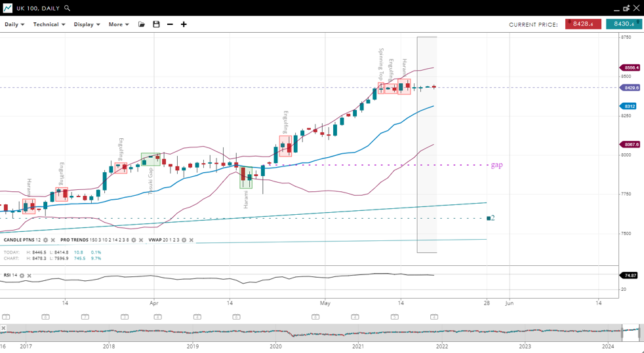Remove the VWAP indicator from chart
Screen dimensions: 644x353
[191, 240]
